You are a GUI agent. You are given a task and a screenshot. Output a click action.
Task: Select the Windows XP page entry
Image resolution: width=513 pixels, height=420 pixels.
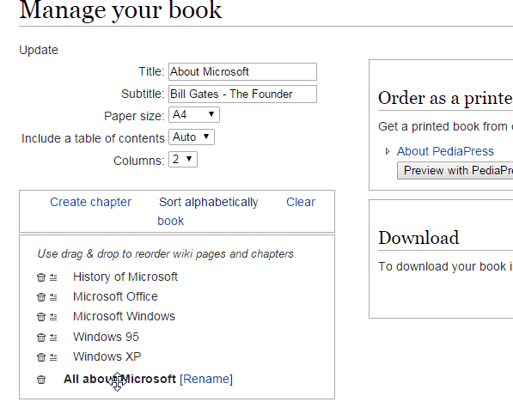point(107,356)
